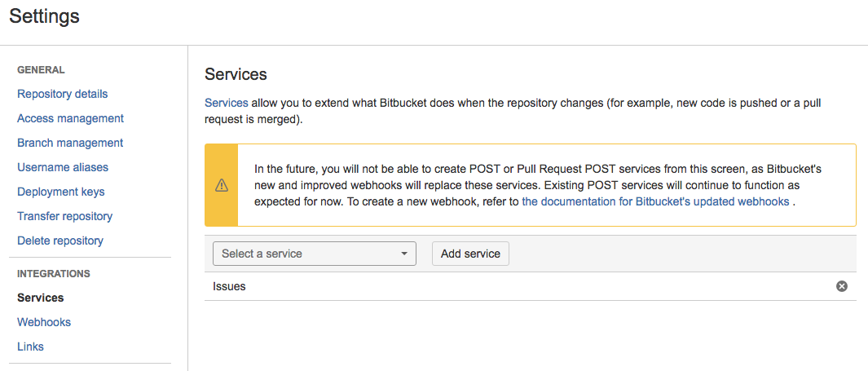Open Branch management page
Screen dimensions: 868x371
click(x=70, y=143)
